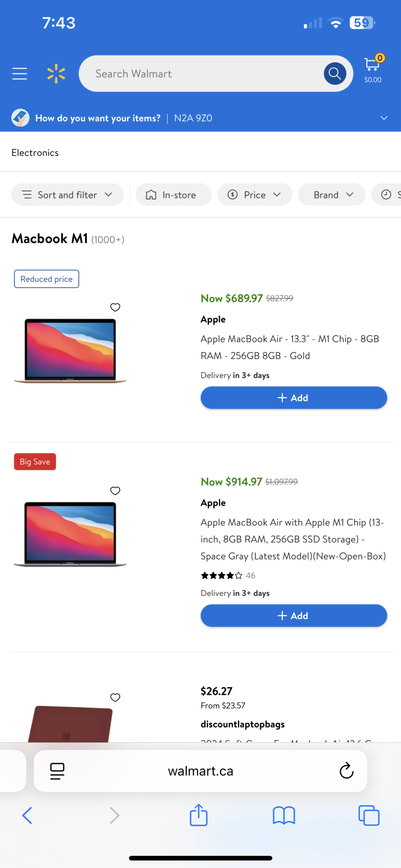Add the $689.97 Gold MacBook Air
Screen dimensions: 401x868
pyautogui.click(x=293, y=398)
